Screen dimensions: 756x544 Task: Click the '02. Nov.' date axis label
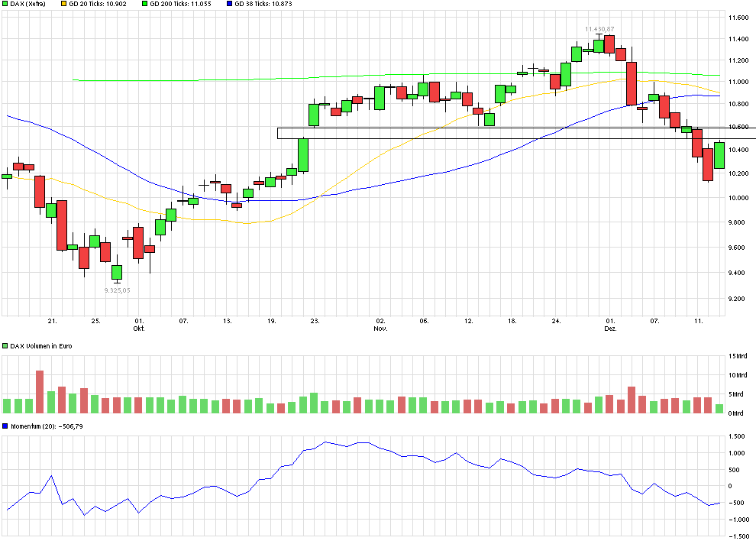[x=380, y=325]
